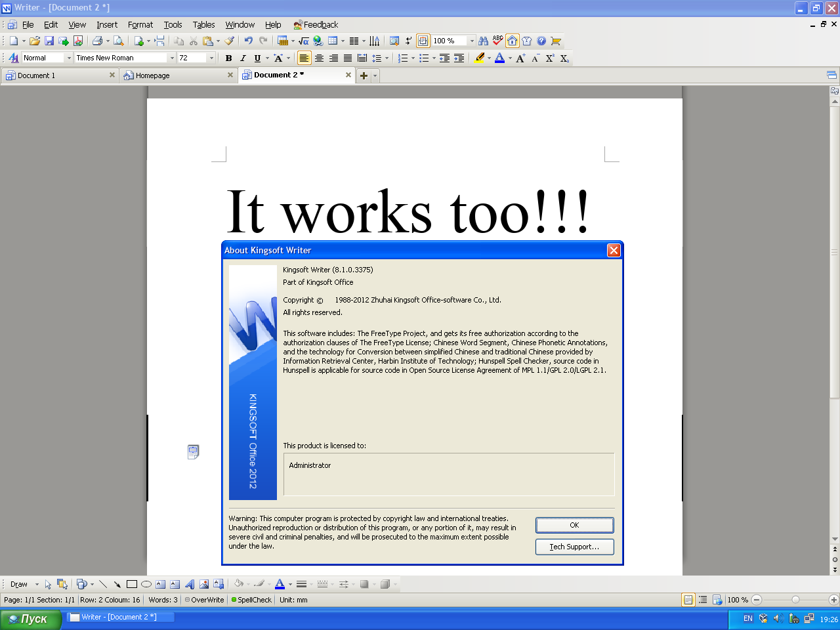Switch to outline view in status bar

[703, 600]
